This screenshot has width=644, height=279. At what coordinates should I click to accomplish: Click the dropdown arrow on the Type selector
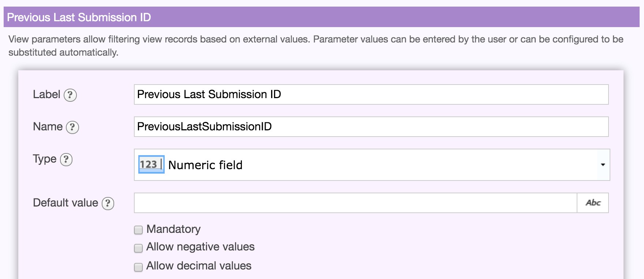[x=603, y=165]
